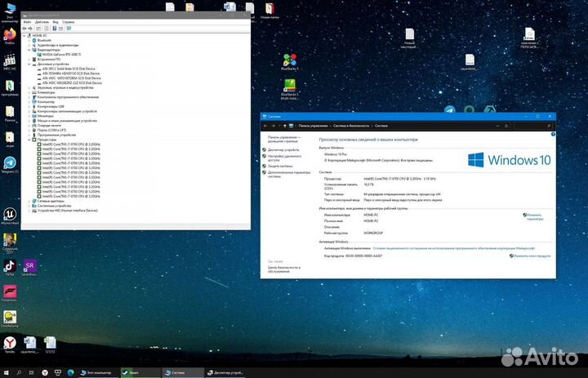The width and height of the screenshot is (588, 378).
Task: Open Task View on the taskbar
Action: (x=32, y=373)
